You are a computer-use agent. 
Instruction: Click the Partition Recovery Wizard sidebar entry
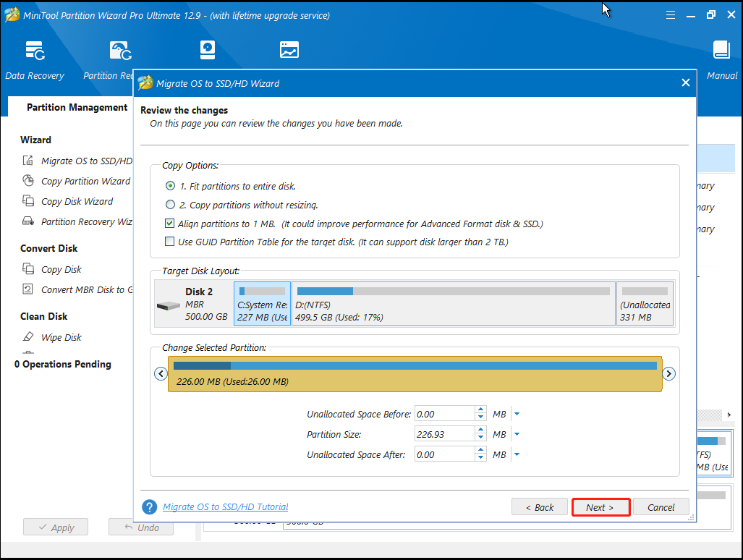coord(87,221)
